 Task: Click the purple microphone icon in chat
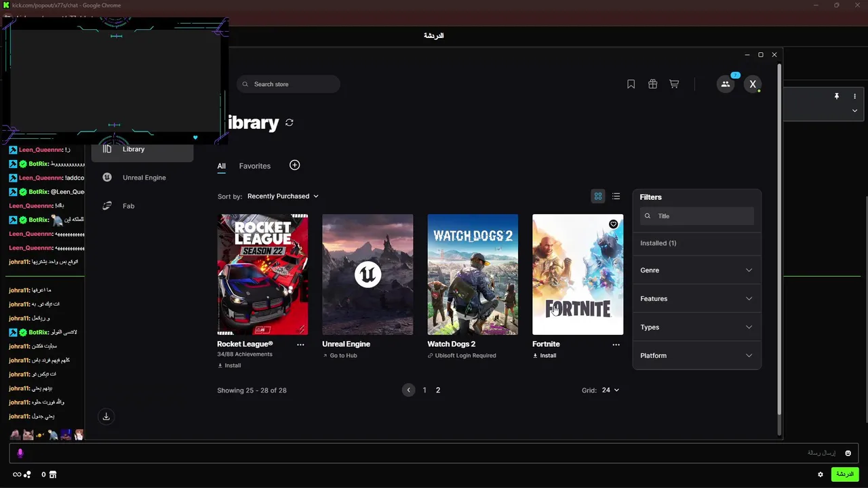[x=20, y=453]
